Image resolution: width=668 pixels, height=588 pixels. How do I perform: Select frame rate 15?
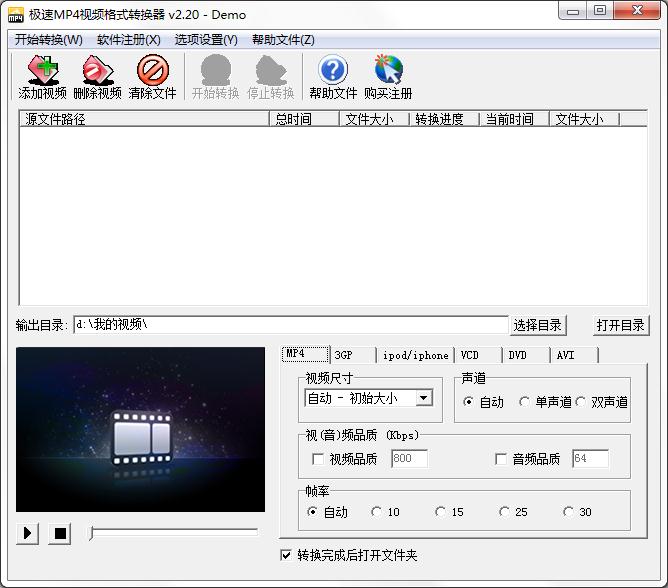tap(440, 512)
